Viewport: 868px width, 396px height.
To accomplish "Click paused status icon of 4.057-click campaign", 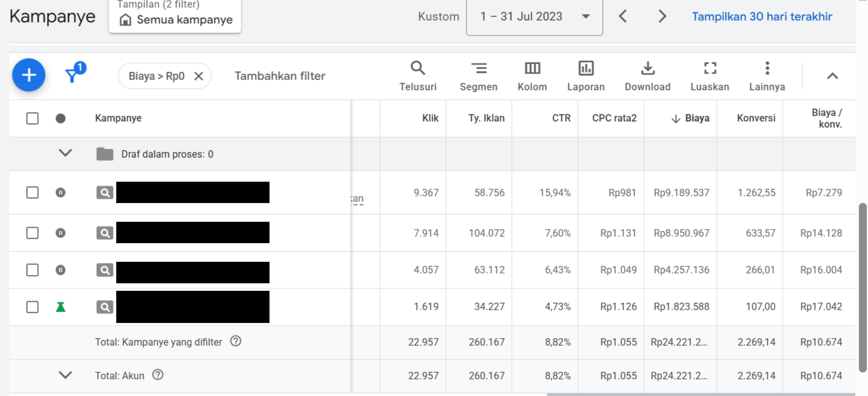I will [60, 270].
